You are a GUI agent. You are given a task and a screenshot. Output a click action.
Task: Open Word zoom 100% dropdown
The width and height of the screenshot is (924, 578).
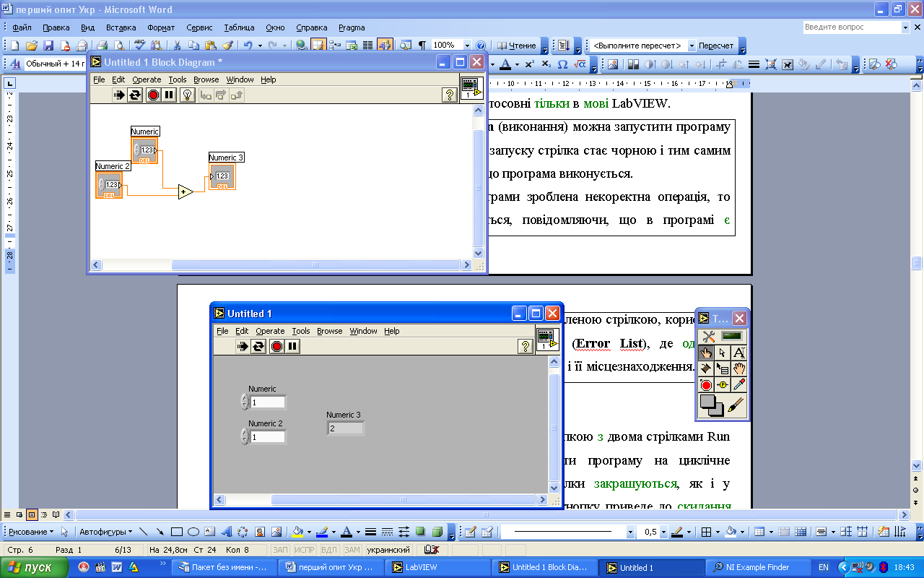click(467, 46)
